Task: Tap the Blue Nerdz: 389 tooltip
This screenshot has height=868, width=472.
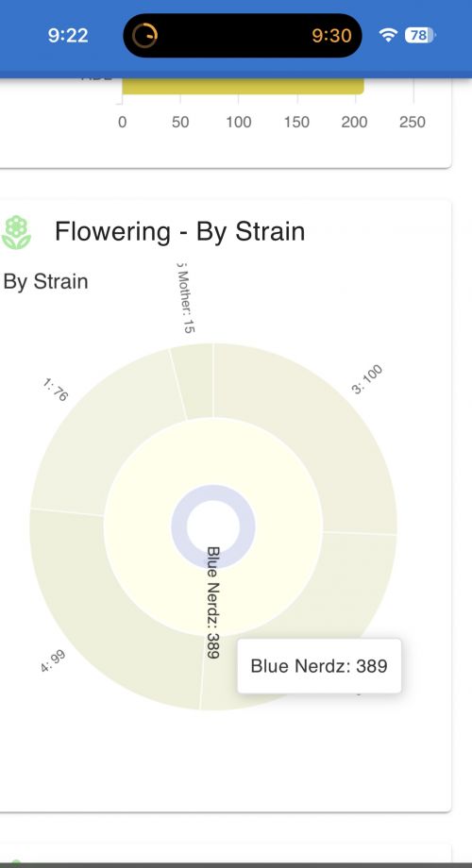Action: point(319,666)
